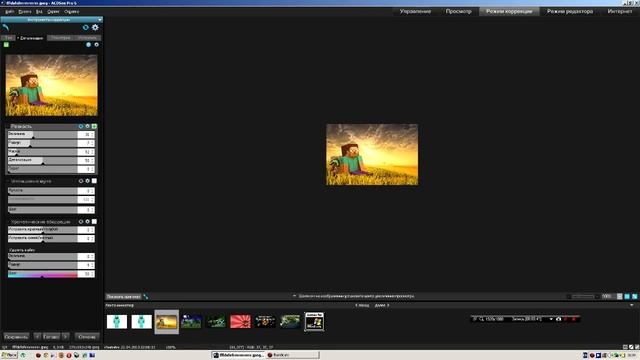Open noise reduction group gear options
Image resolution: width=640 pixels, height=360 pixels.
(x=87, y=181)
